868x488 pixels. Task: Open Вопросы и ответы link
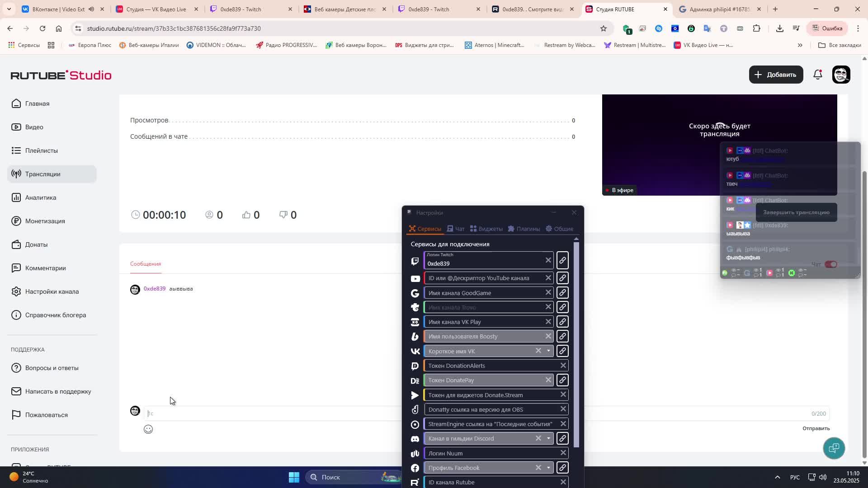[x=52, y=368]
